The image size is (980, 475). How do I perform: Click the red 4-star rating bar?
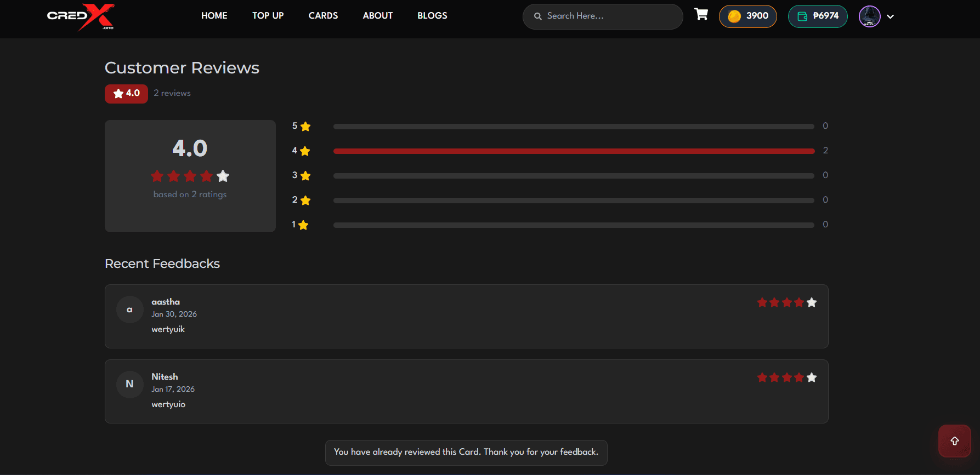tap(574, 151)
